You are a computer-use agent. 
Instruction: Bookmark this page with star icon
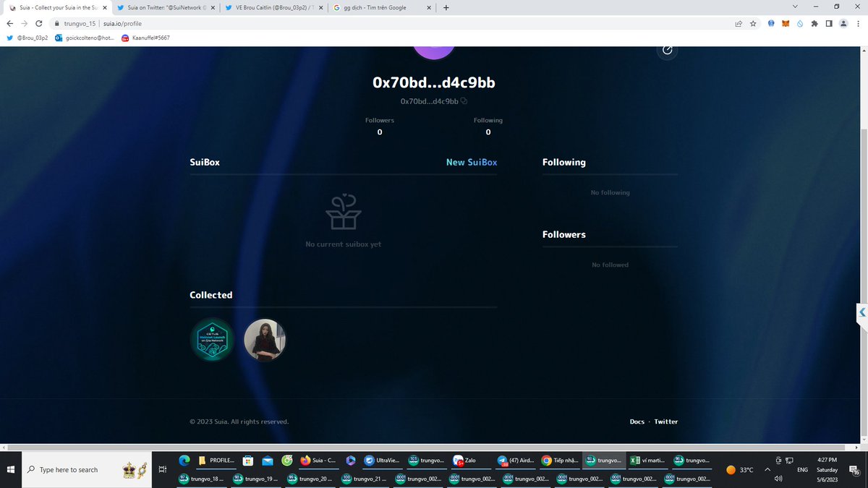coord(753,23)
